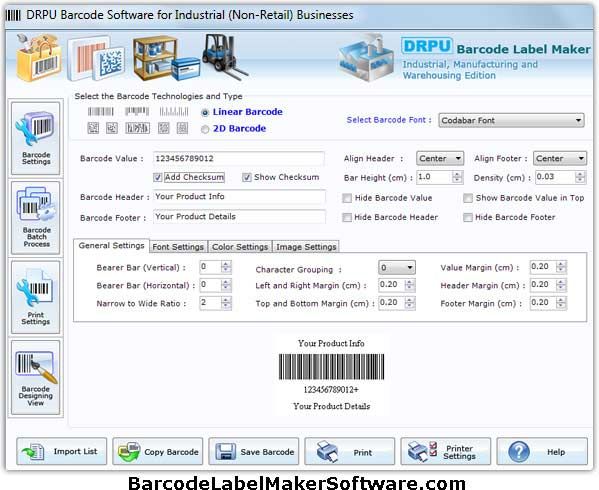Adjust Left and Right Margin stepper
Image resolution: width=599 pixels, height=490 pixels.
point(410,285)
